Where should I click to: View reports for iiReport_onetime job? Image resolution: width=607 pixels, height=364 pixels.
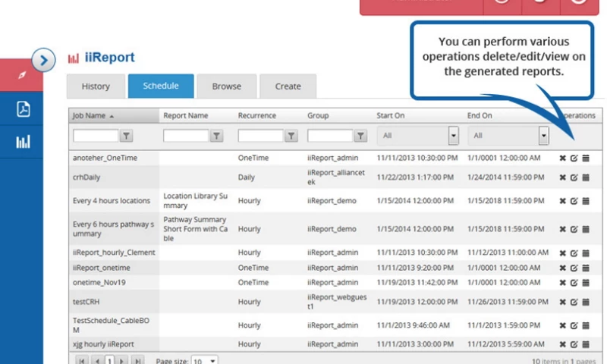586,268
